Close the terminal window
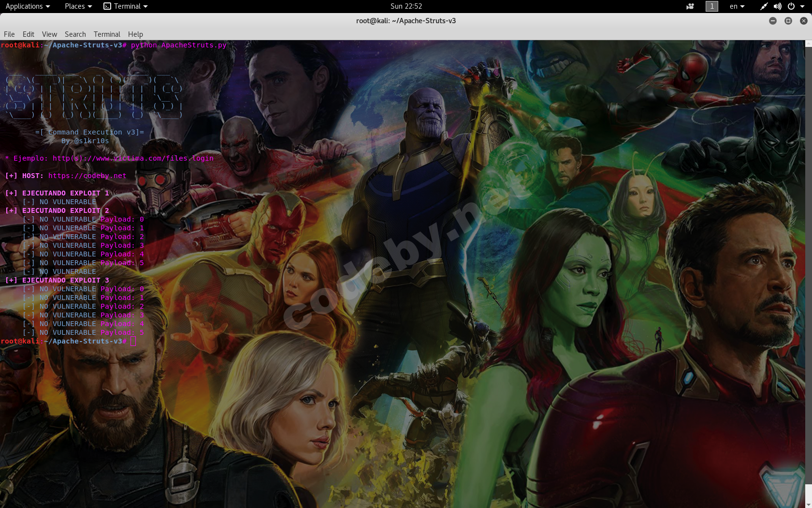This screenshot has height=508, width=812. pyautogui.click(x=804, y=21)
